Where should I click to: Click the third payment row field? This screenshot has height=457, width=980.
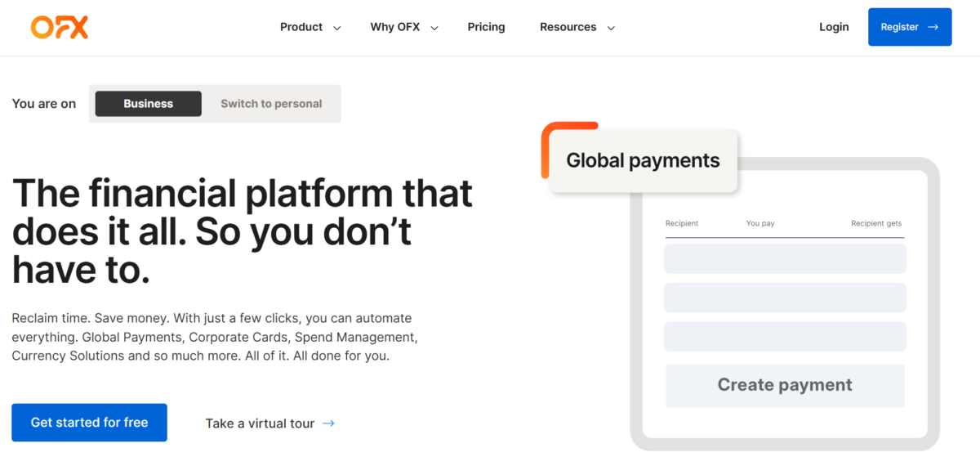point(785,337)
